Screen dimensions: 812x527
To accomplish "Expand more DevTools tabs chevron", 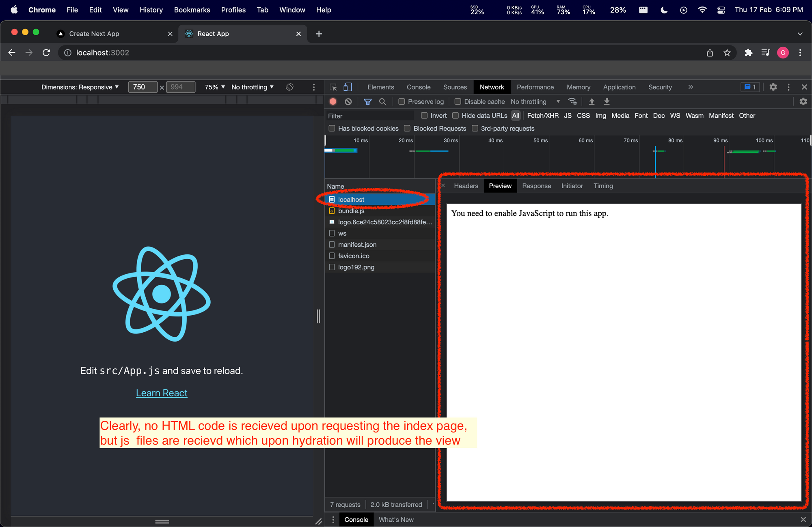I will point(691,87).
